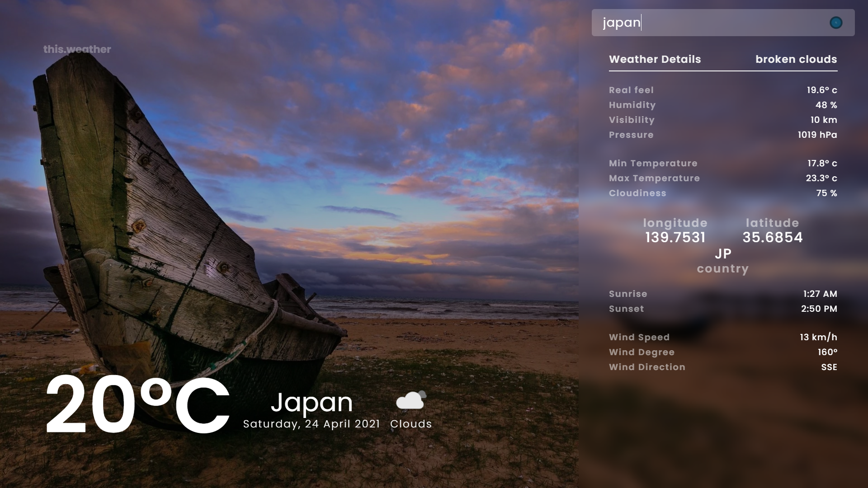Click the cloud weather icon above Clouds
Viewport: 868px width, 488px height.
point(410,400)
